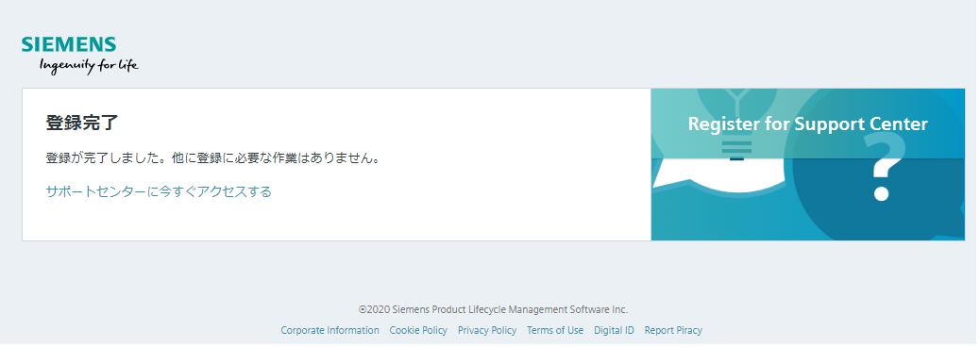Screen dimensions: 980x347
Task: Open the Terms of Use link
Action: pyautogui.click(x=555, y=330)
